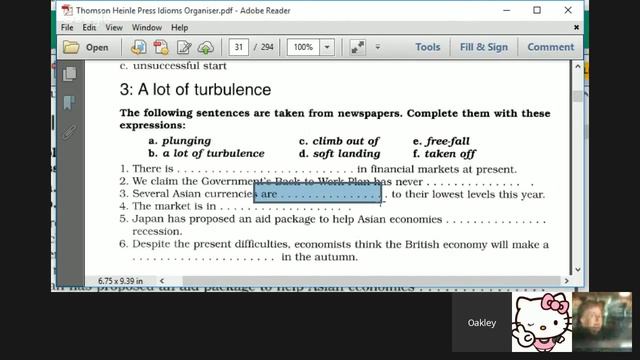This screenshot has width=640, height=360.
Task: Click the Open file toolbar button
Action: point(86,47)
